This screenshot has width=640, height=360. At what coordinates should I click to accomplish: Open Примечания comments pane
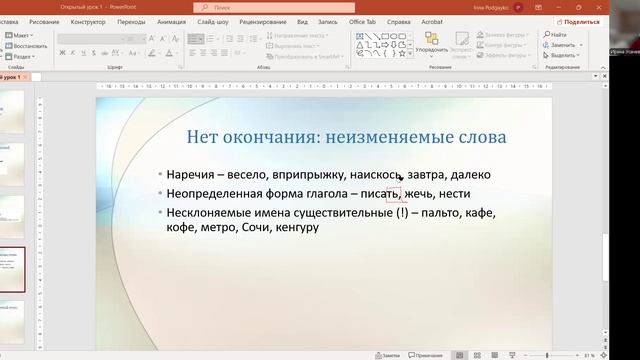pyautogui.click(x=425, y=356)
